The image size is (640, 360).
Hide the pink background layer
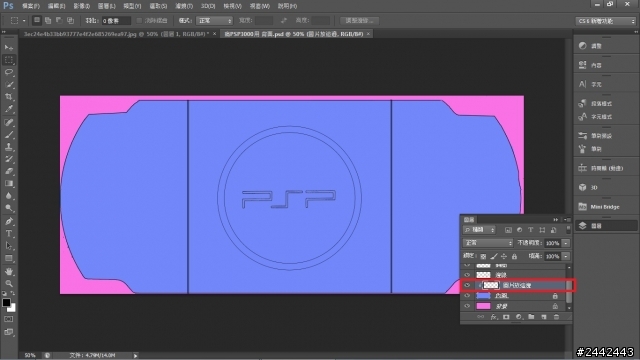[467, 306]
